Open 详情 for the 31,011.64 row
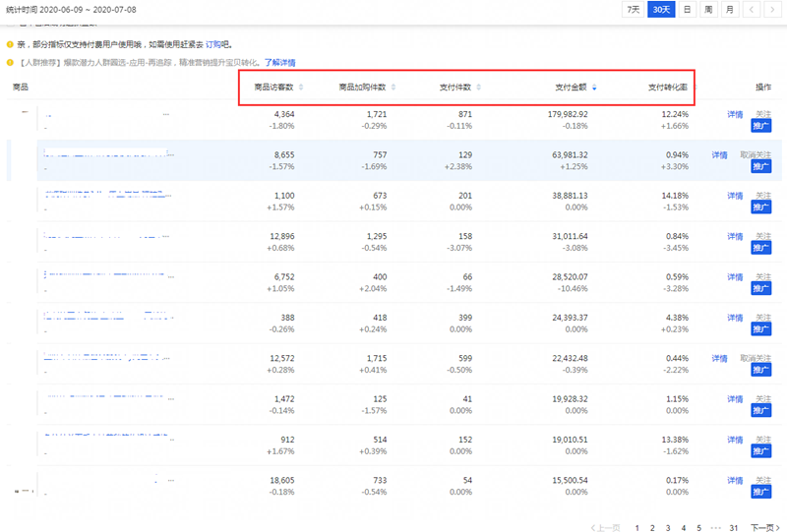Viewport: 787px width, 532px height. click(735, 236)
